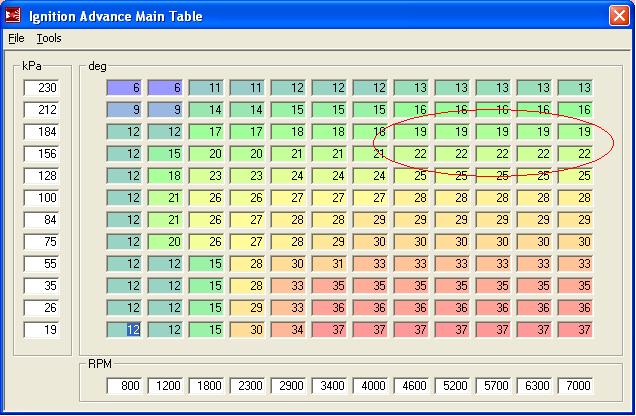Select the 14 cell at 212 kPa, 2300 RPM
This screenshot has height=416, width=636.
pos(247,109)
